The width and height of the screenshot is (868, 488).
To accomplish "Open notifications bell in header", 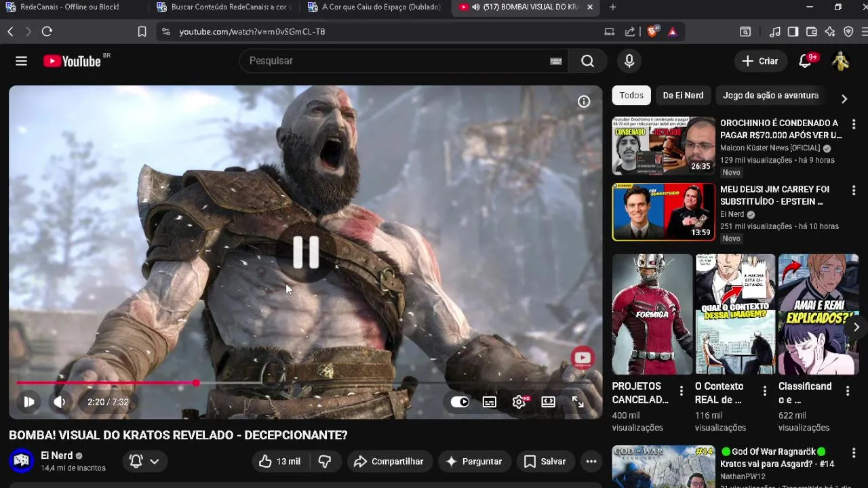I will click(805, 61).
